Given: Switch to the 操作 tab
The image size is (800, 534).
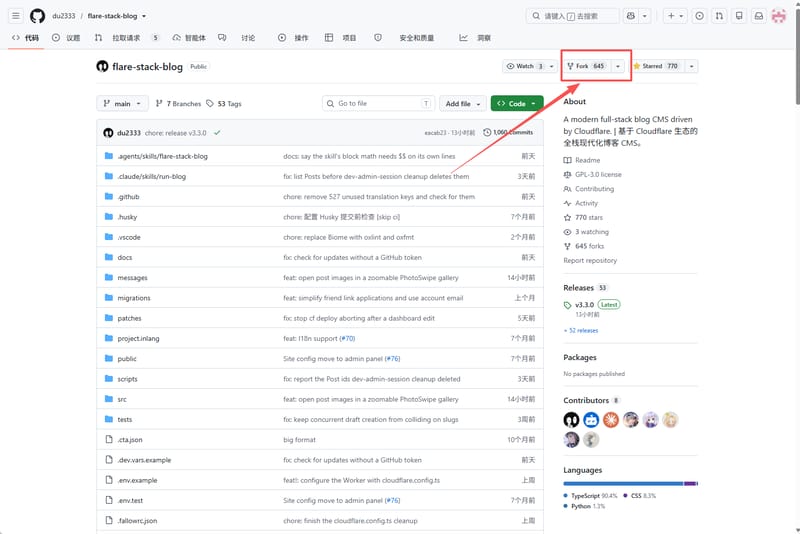Looking at the screenshot, I should 293,38.
